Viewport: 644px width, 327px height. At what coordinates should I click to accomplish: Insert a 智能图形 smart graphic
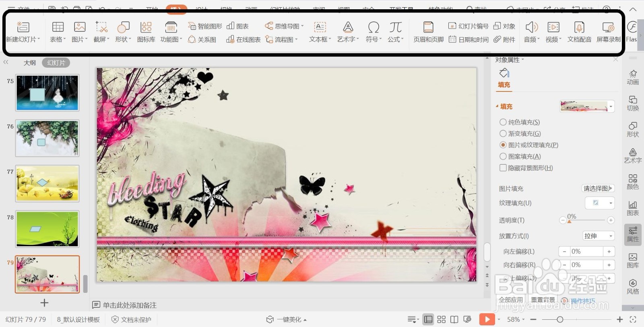[x=205, y=26]
